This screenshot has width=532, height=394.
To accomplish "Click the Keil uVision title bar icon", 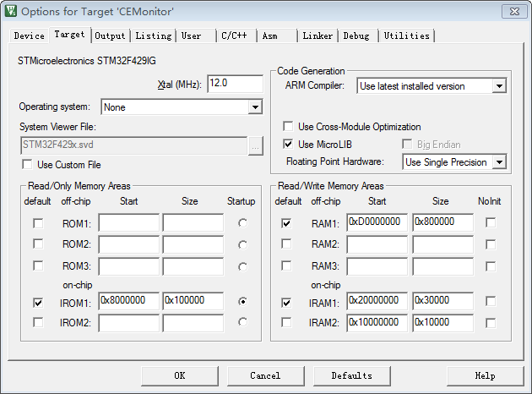I will click(10, 11).
